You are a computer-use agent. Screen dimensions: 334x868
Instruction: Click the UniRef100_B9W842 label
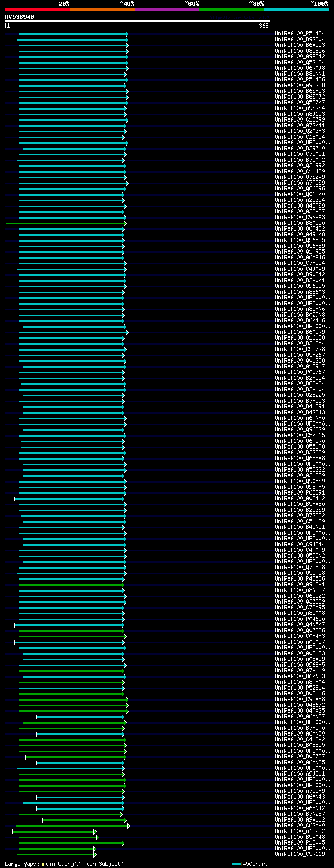(300, 275)
